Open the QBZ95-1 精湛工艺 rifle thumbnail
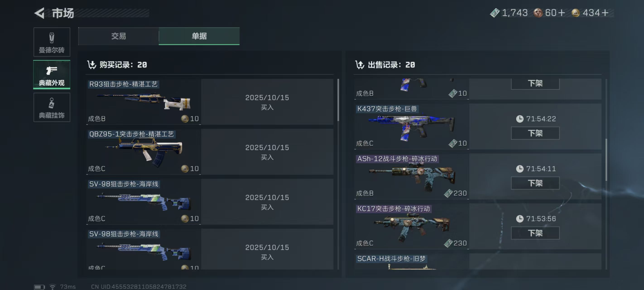Viewport: 644px width, 290px height. 144,152
